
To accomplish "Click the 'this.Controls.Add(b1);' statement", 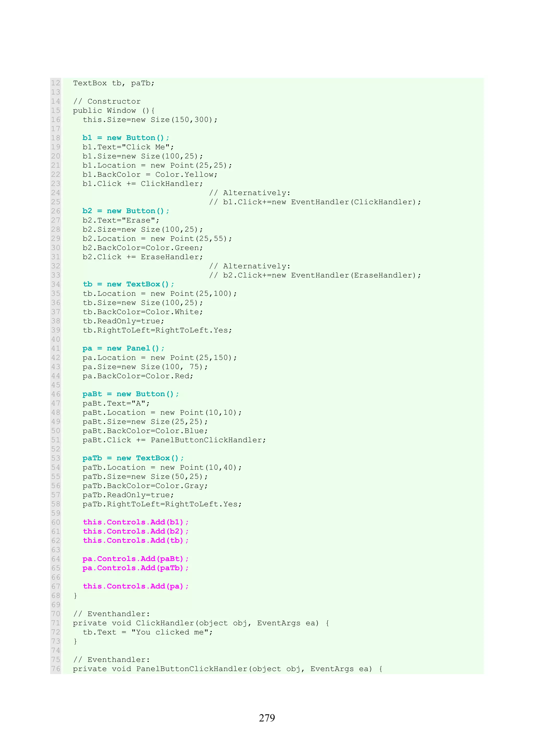I will pyautogui.click(x=136, y=522).
